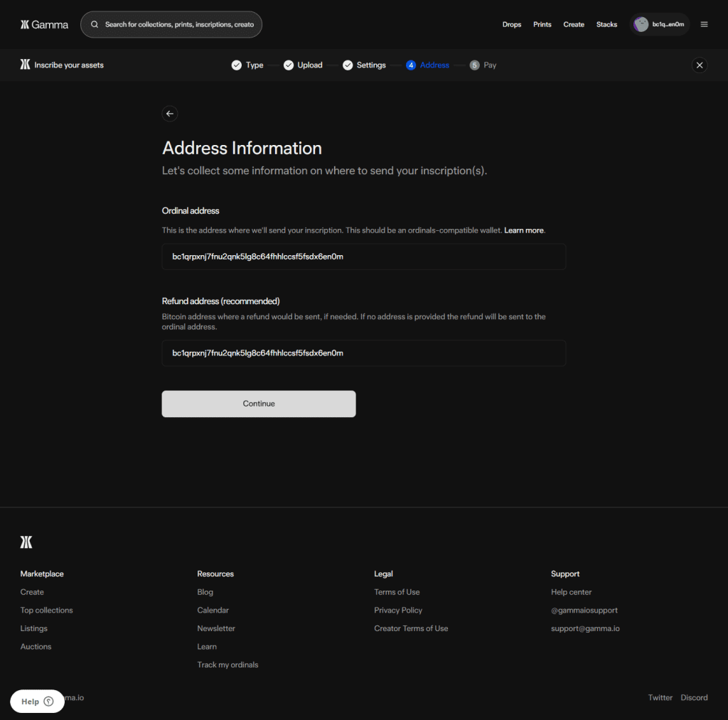Click the Type step checkmark icon
Image resolution: width=728 pixels, height=720 pixels.
coord(237,65)
